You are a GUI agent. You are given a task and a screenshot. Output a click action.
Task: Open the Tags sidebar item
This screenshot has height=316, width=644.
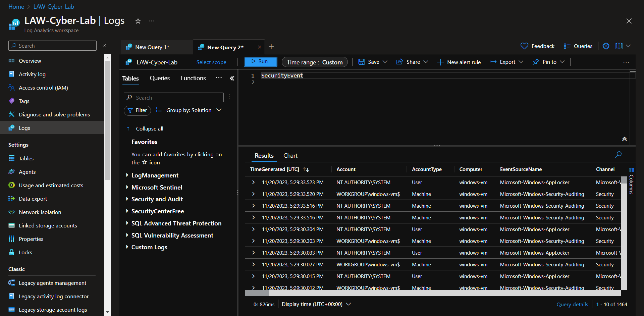24,101
